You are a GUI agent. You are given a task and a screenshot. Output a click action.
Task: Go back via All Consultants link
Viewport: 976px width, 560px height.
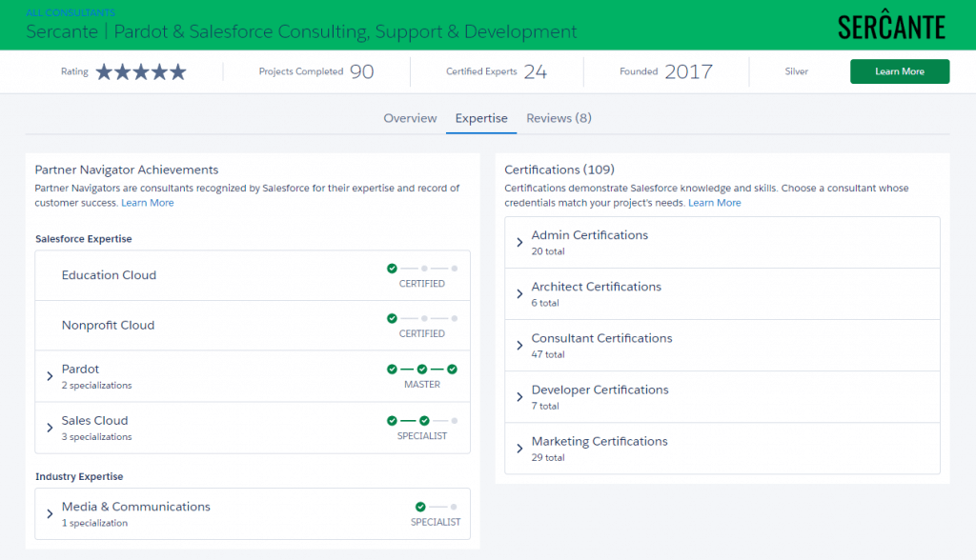pyautogui.click(x=71, y=12)
